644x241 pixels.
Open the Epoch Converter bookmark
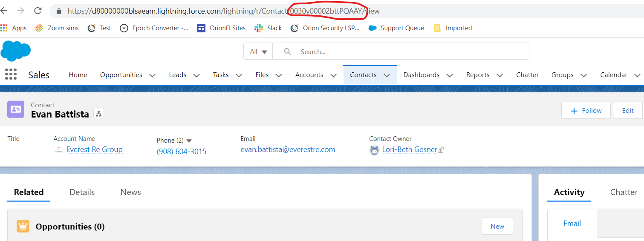pos(154,28)
